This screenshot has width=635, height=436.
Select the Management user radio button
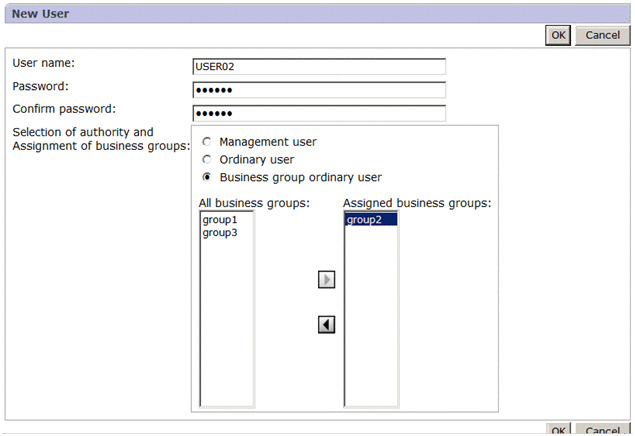pos(207,142)
